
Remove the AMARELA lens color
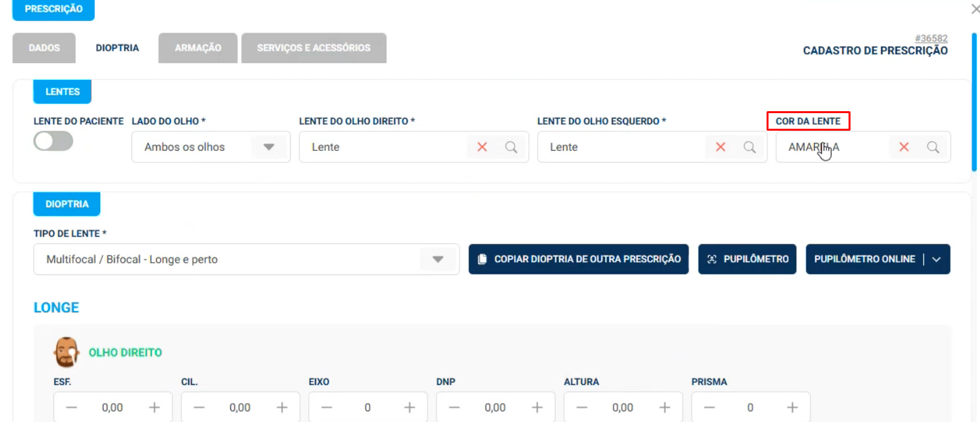click(x=904, y=148)
